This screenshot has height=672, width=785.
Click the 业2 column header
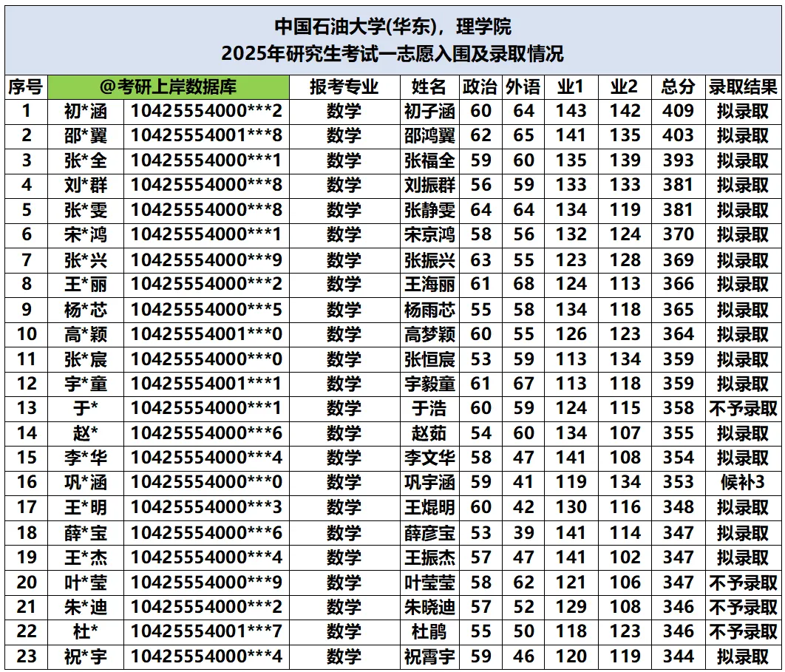[625, 87]
